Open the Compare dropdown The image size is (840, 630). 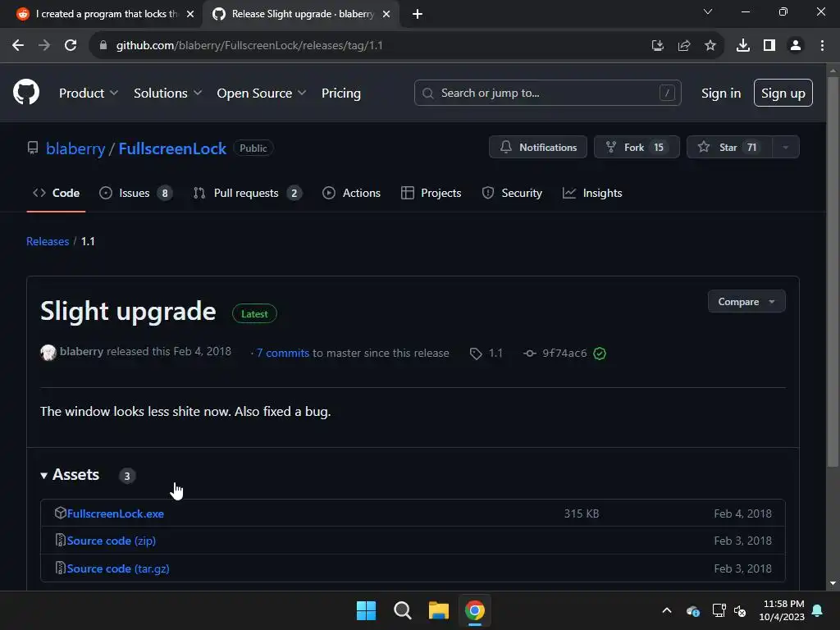[746, 302]
